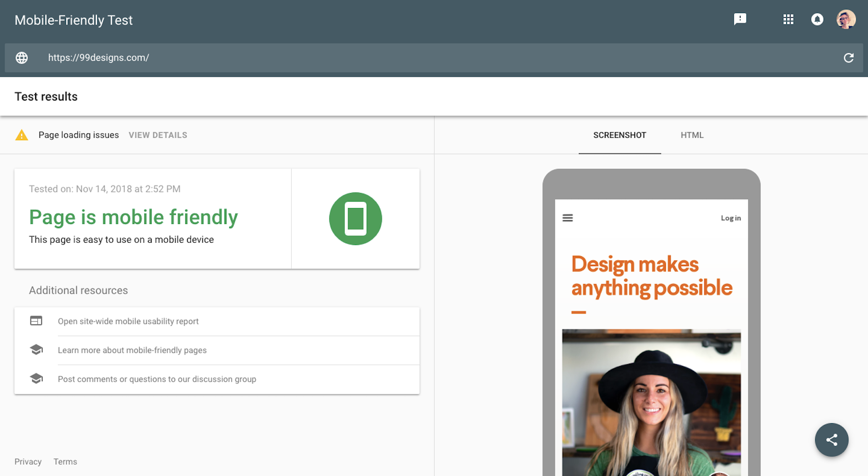Open the user account avatar
Screen dimensions: 868x476
(846, 19)
